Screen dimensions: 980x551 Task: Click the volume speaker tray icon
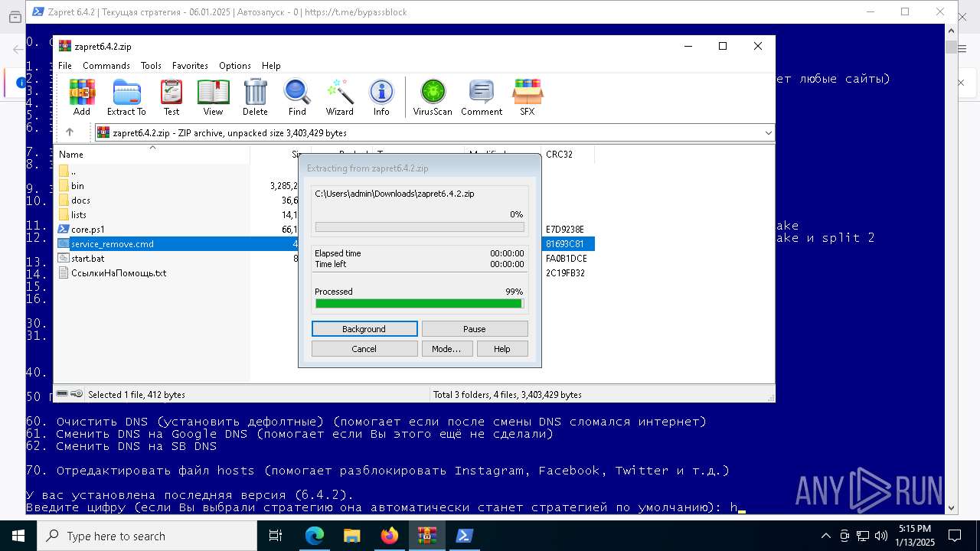pos(881,536)
